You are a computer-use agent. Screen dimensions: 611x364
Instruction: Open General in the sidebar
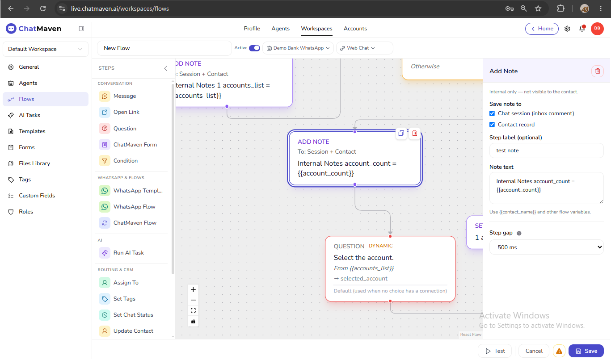pos(46,67)
